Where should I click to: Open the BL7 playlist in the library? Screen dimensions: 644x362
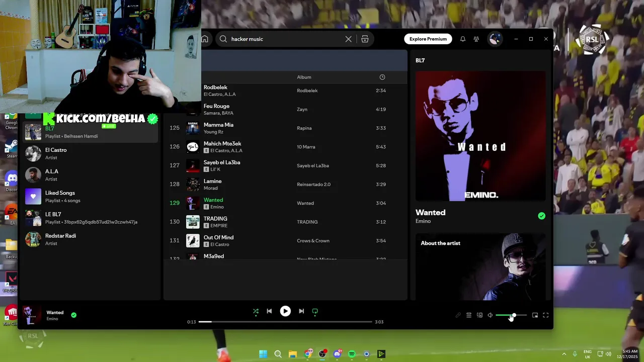[x=90, y=132]
